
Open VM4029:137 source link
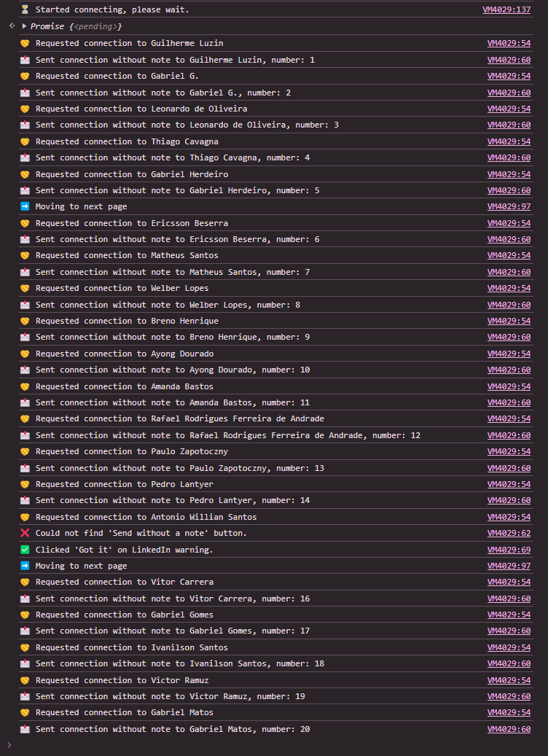pos(506,9)
